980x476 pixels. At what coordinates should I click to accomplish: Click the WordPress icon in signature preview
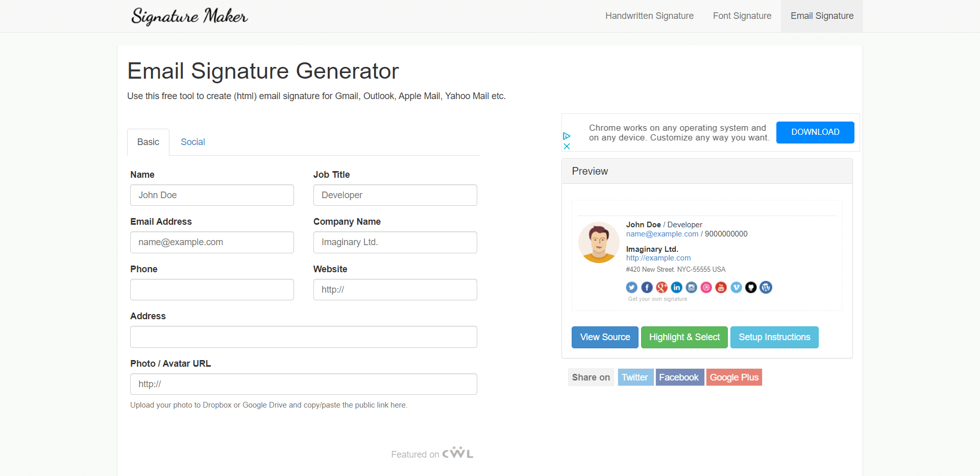pos(766,288)
